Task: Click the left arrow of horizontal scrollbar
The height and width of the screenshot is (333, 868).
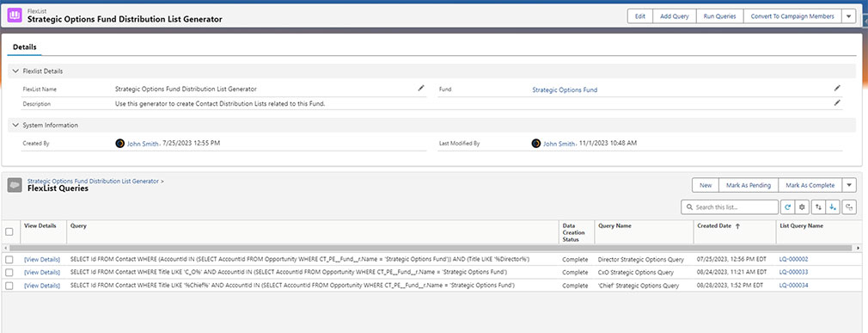Action: point(5,248)
